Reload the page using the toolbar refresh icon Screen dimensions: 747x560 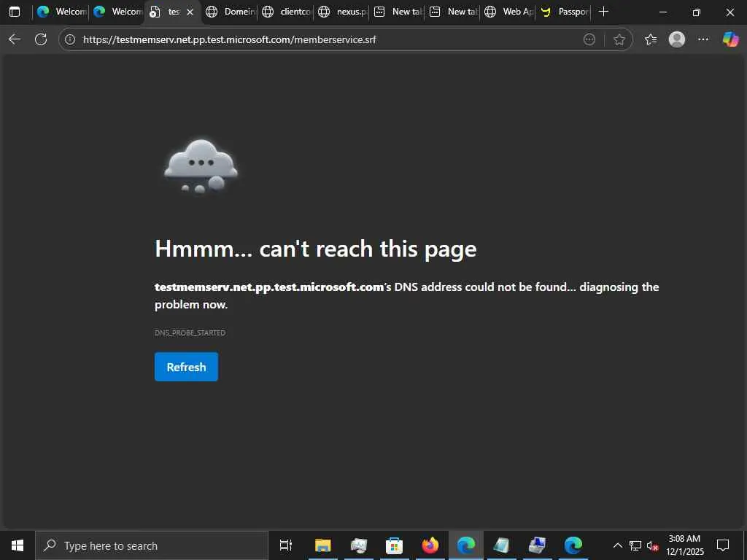point(41,39)
